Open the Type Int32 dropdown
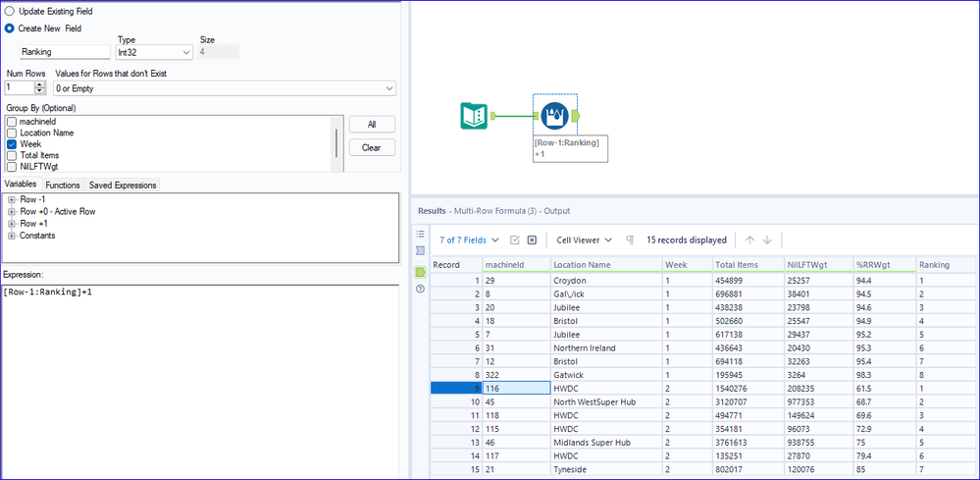Viewport: 980px width, 480px height. [x=154, y=52]
